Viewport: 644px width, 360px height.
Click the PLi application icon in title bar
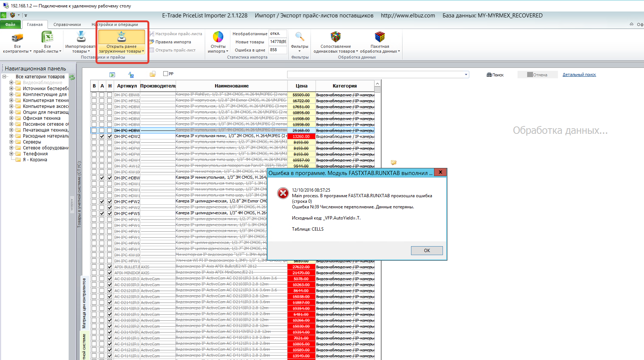click(x=3, y=15)
